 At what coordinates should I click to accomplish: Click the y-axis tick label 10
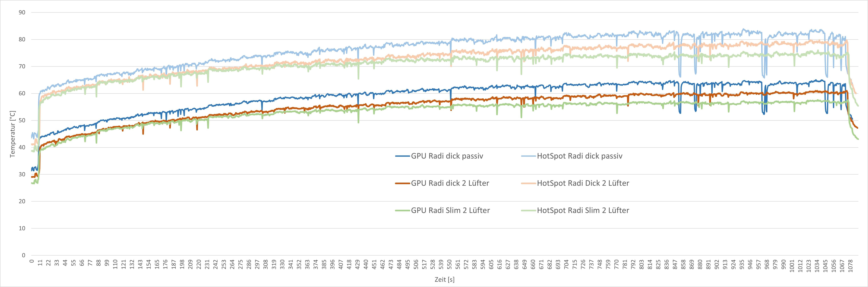[22, 228]
